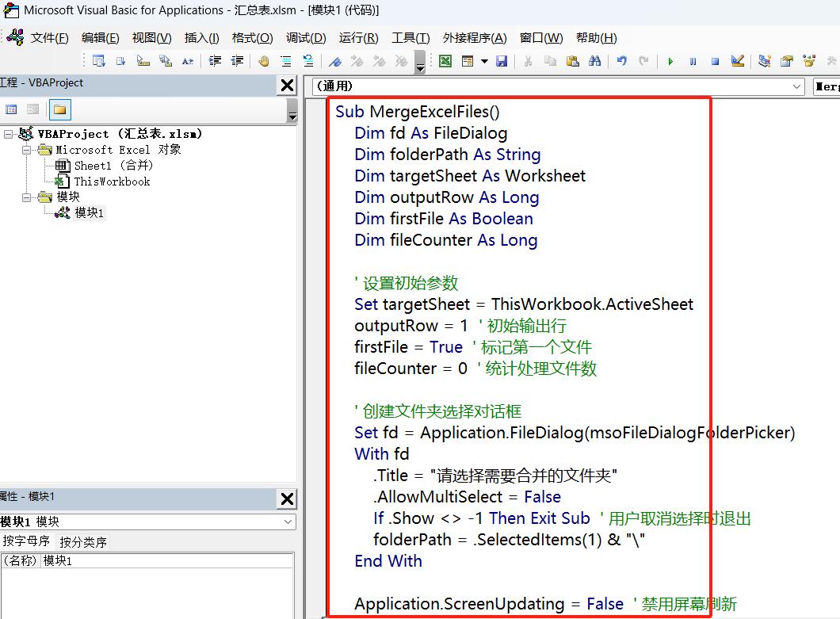Open the Properties Window icon
The height and width of the screenshot is (619, 840).
pyautogui.click(x=786, y=61)
